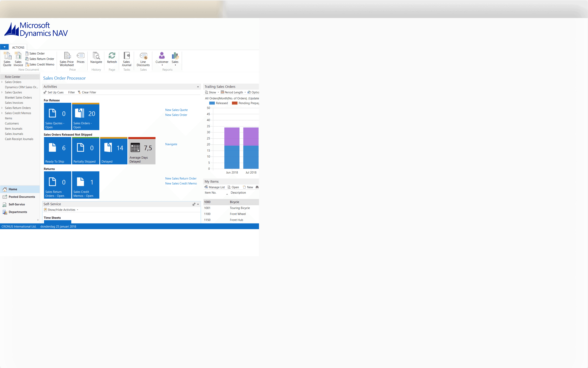Viewport: 588px width, 368px height.
Task: Go to the Home navigation button
Action: pos(20,189)
